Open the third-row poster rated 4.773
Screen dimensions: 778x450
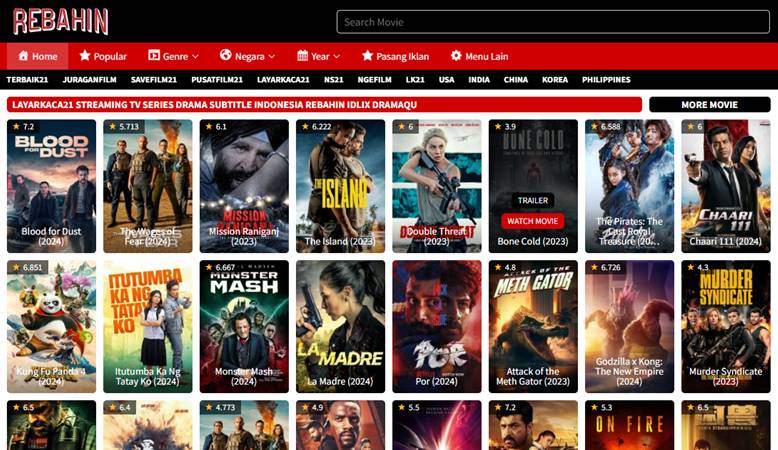tap(244, 425)
